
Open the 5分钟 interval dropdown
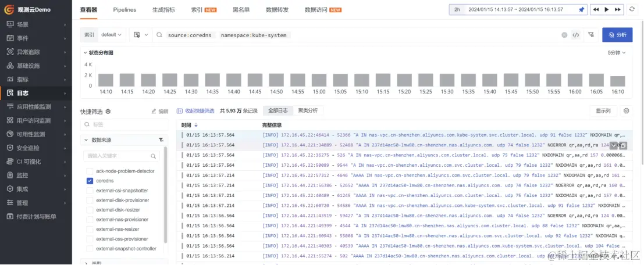tap(617, 53)
